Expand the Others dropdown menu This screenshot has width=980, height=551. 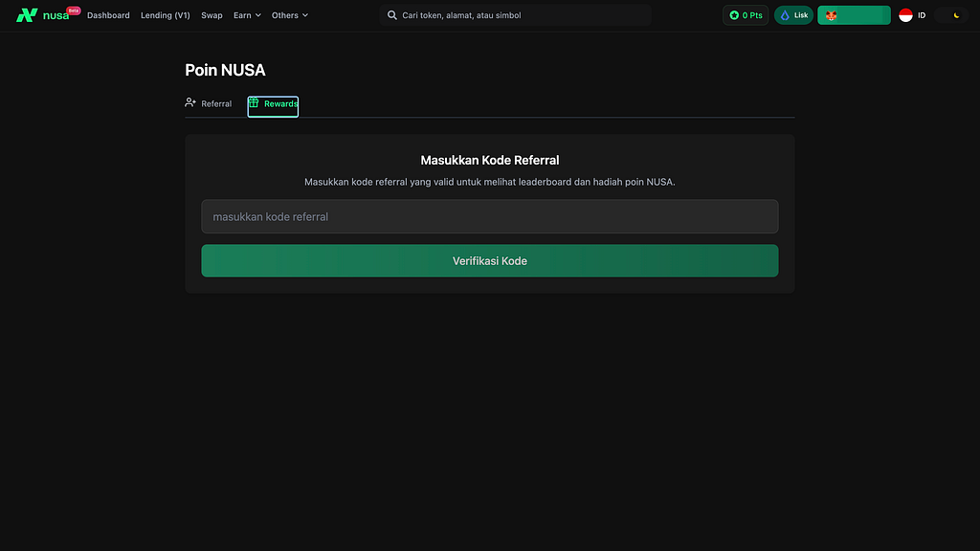point(289,15)
